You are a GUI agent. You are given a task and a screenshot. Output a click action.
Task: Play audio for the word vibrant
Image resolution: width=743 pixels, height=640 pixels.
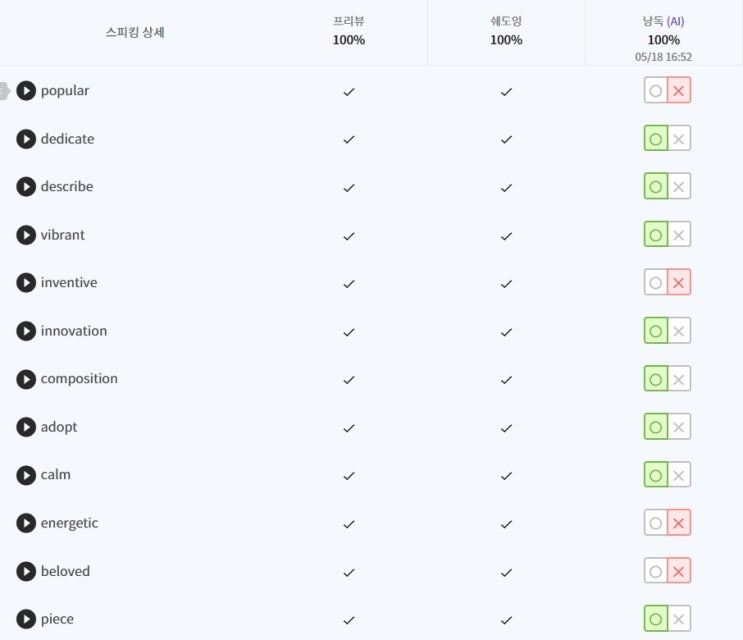click(26, 235)
